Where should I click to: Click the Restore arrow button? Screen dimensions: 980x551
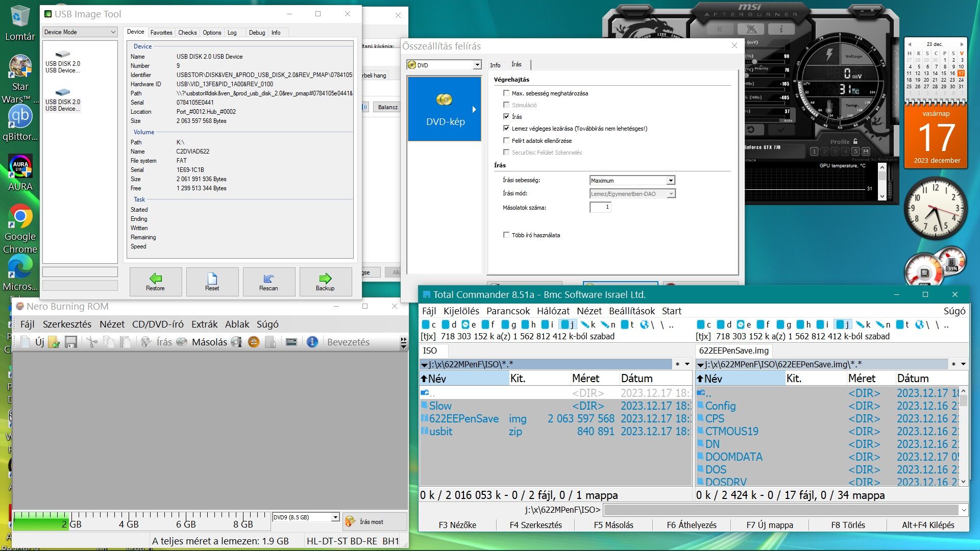pos(155,282)
